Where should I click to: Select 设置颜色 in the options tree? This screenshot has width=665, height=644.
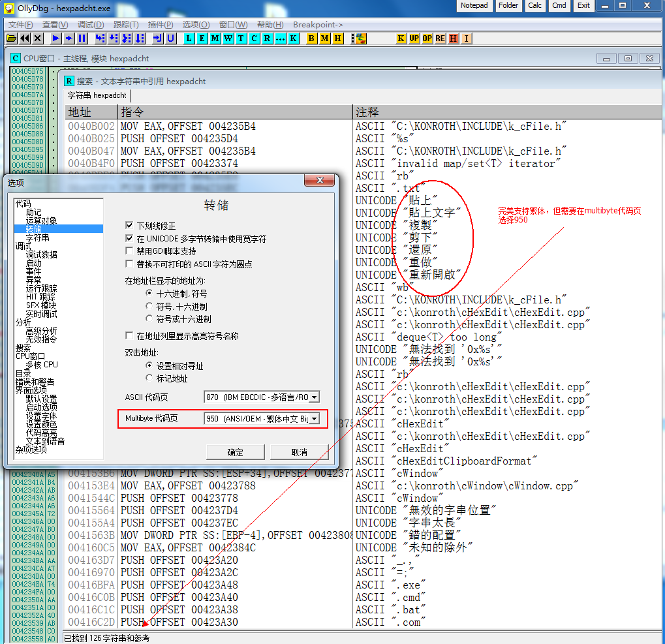(41, 424)
